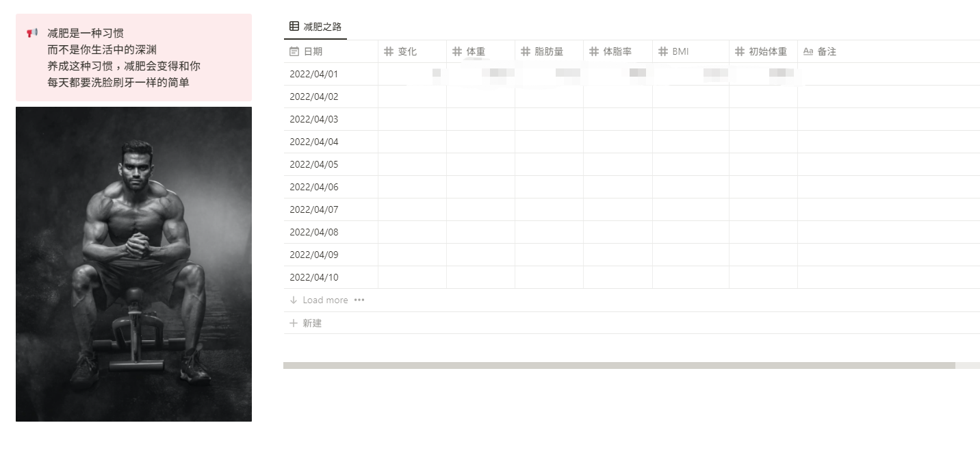Open the 减肥之路 table view tab
This screenshot has width=980, height=449.
pos(315,27)
